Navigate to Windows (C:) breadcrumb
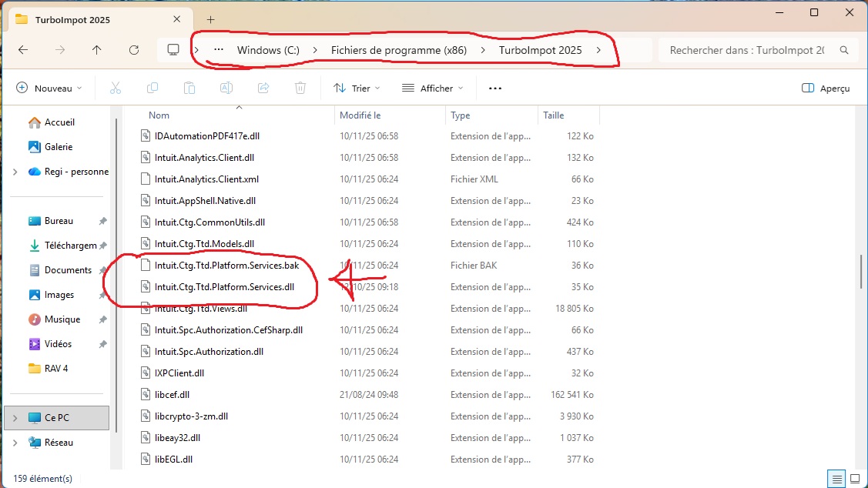This screenshot has width=868, height=488. click(x=268, y=50)
